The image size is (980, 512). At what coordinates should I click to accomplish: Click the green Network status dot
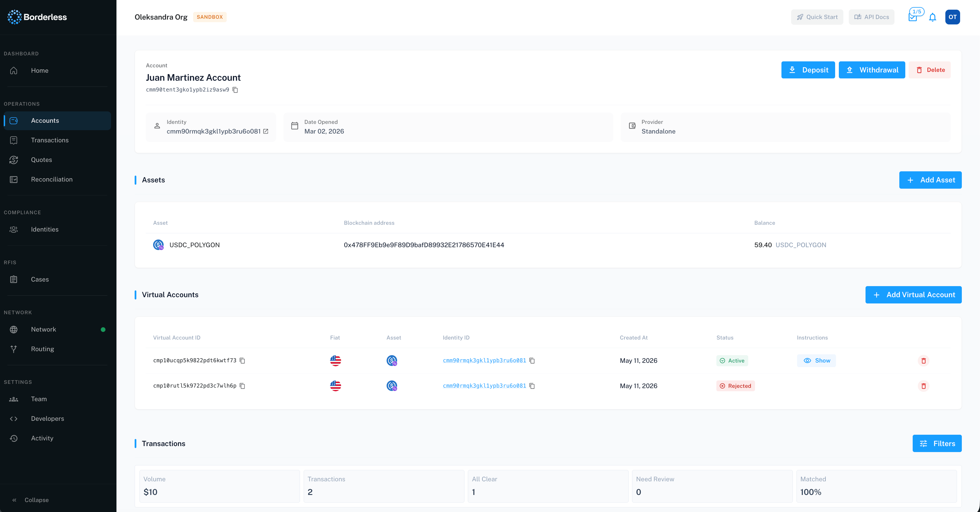[103, 330]
